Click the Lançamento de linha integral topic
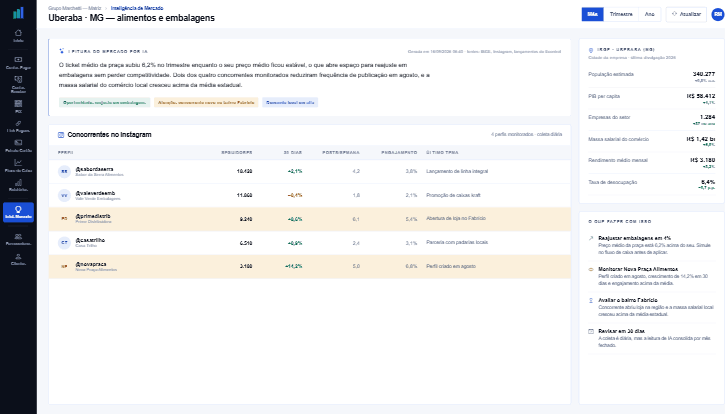This screenshot has width=725, height=414. click(457, 172)
